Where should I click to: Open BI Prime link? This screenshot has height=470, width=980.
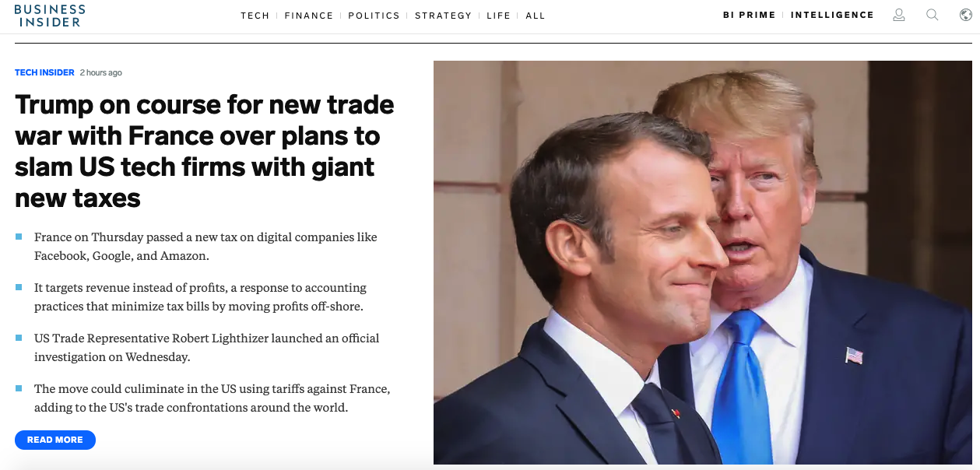pyautogui.click(x=749, y=15)
